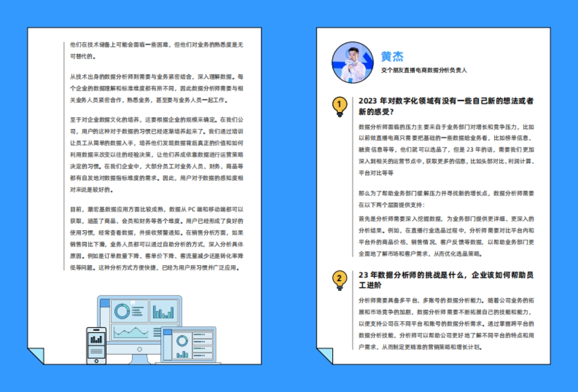Select the line chart panel on the monitor illustration

coord(132,332)
